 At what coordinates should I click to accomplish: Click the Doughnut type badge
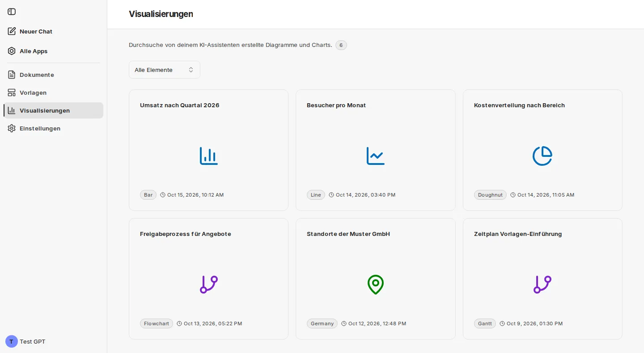pyautogui.click(x=490, y=195)
